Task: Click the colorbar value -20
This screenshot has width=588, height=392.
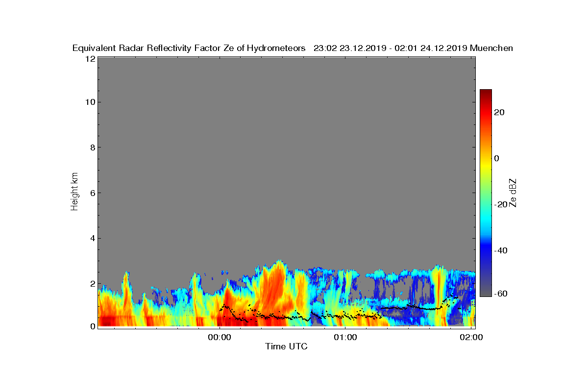Action: [x=499, y=204]
